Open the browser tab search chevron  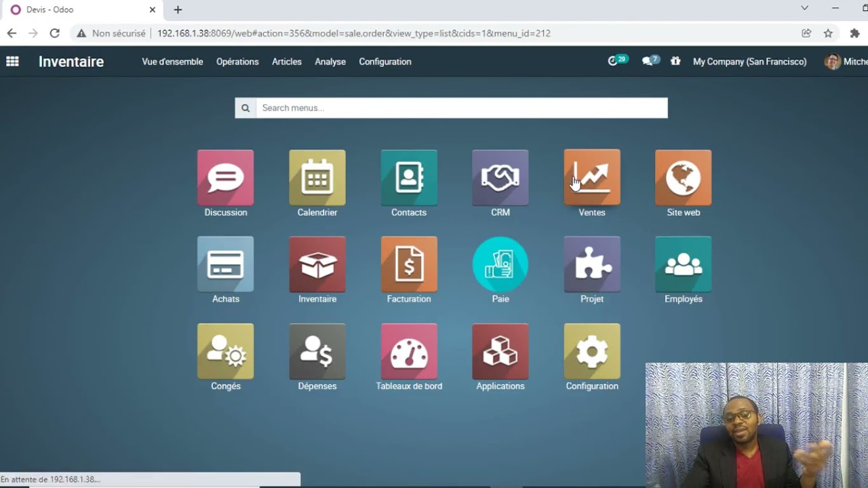804,9
